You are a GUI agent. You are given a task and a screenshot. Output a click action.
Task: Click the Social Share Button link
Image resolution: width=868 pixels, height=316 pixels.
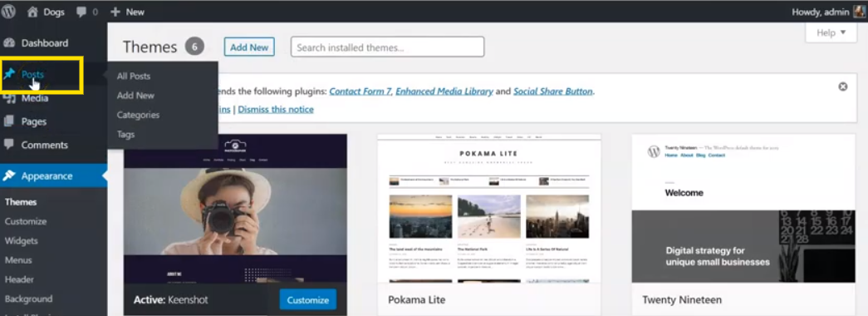tap(553, 91)
